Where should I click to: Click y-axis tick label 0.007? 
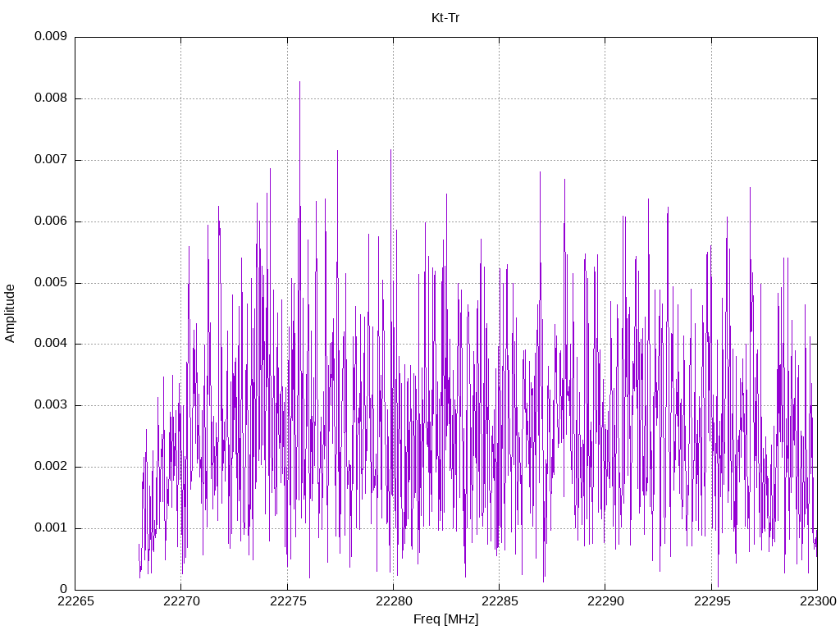coord(51,160)
